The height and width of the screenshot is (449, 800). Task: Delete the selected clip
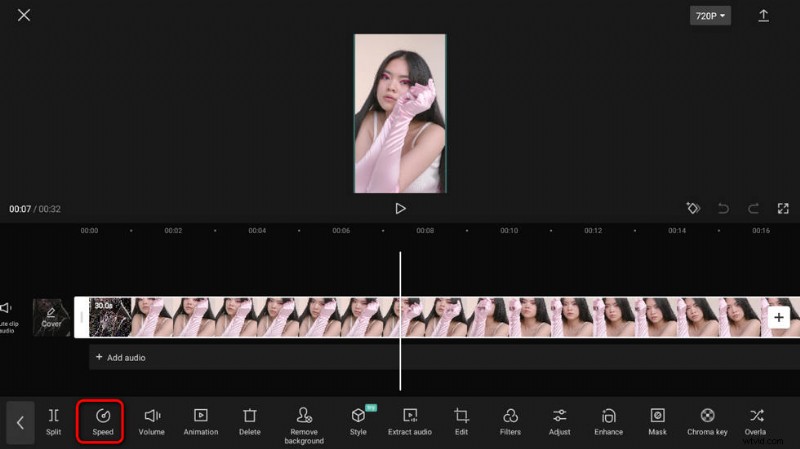pos(249,422)
